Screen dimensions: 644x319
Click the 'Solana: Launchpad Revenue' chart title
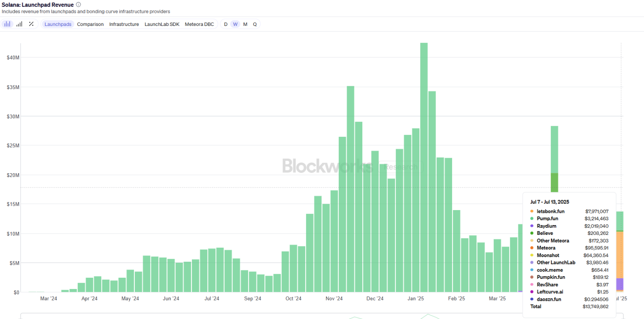[x=38, y=5]
